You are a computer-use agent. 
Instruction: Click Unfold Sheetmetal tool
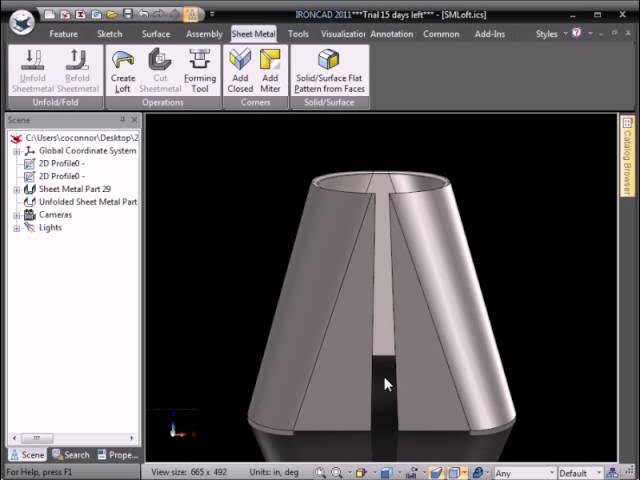coord(33,71)
